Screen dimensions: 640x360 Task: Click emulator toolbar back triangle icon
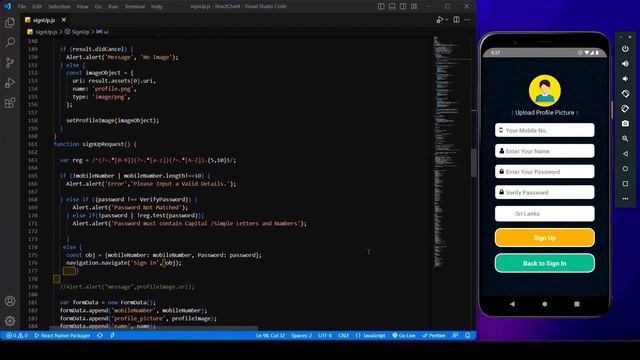tap(625, 153)
